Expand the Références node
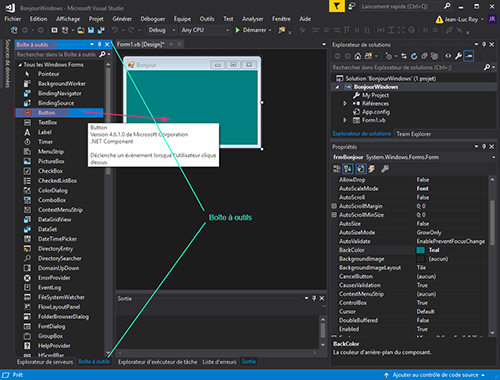This screenshot has width=500, height=380. pyautogui.click(x=345, y=104)
